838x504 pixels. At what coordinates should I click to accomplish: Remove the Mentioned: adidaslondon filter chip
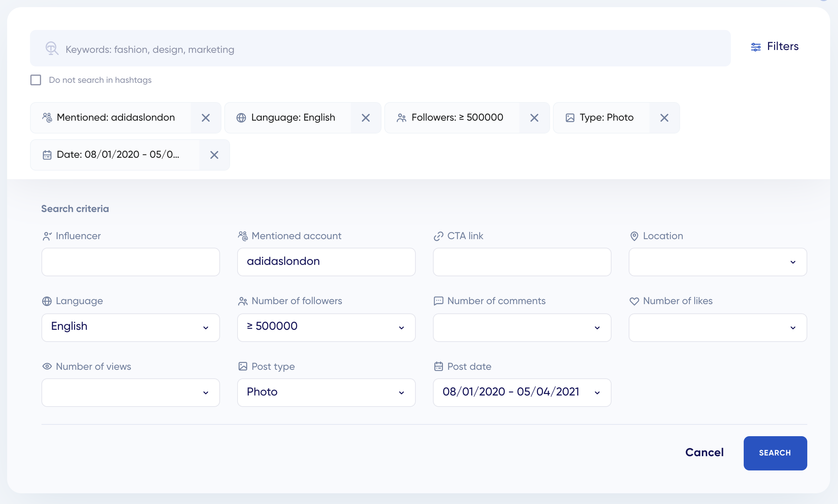point(206,118)
